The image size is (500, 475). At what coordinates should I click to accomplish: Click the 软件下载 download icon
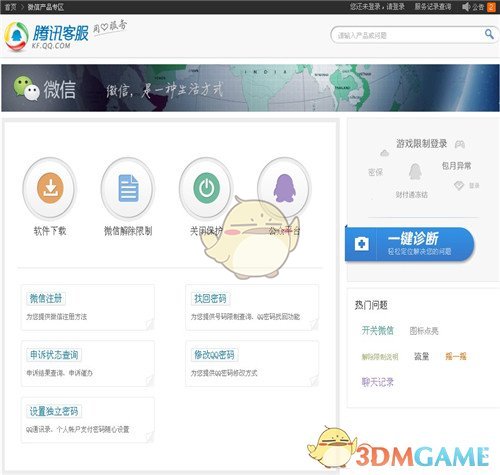(x=50, y=188)
